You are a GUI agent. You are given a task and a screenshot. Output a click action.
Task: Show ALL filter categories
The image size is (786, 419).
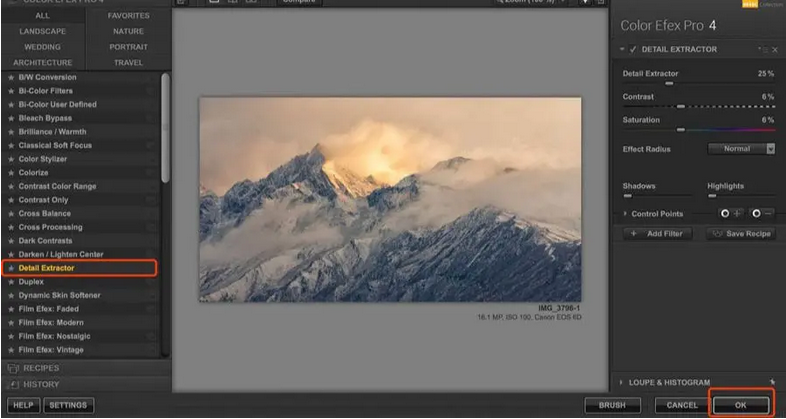point(43,16)
